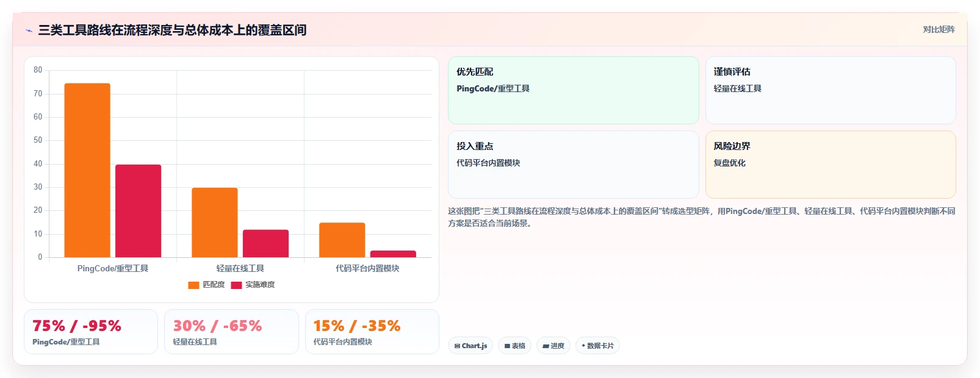Image resolution: width=980 pixels, height=378 pixels.
Task: Click the red bar for 代码平台内置模块
Action: [x=393, y=254]
